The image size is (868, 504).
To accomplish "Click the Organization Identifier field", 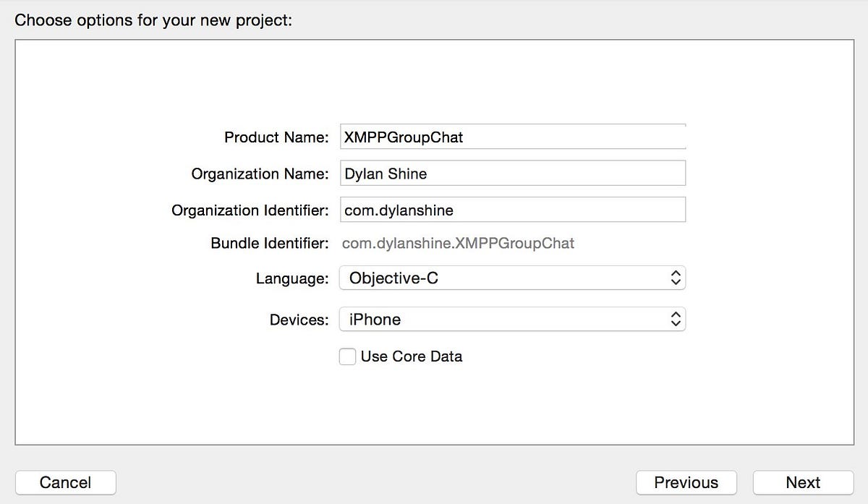I will point(512,209).
